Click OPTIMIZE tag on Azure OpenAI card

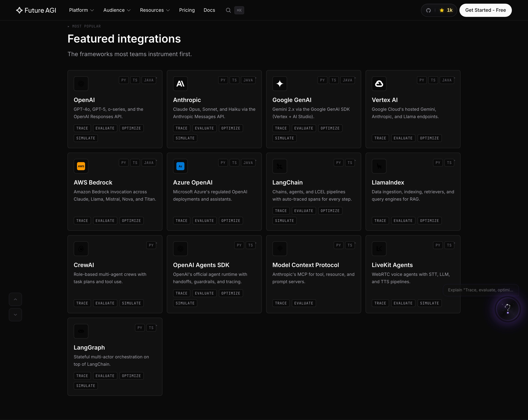point(231,221)
